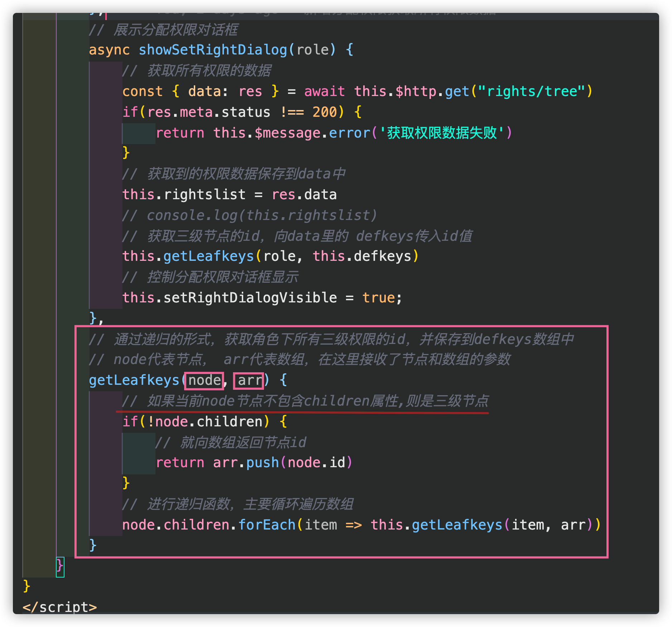672x627 pixels.
Task: Click the defkeys argument after role
Action: pyautogui.click(x=383, y=256)
